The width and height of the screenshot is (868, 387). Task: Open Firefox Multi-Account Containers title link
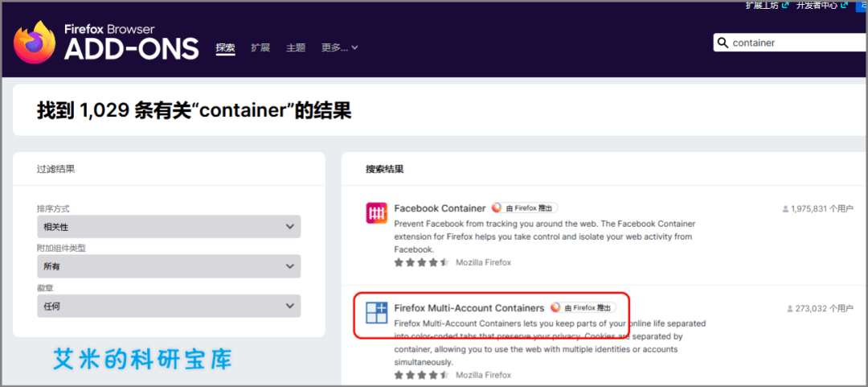point(469,307)
